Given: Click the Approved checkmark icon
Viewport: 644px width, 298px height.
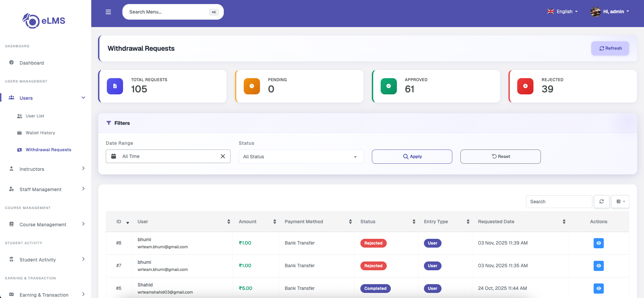Looking at the screenshot, I should (x=389, y=86).
